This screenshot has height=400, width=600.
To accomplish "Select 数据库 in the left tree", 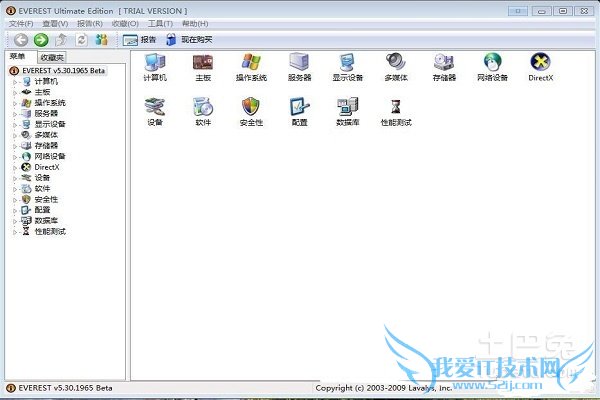I will click(46, 221).
